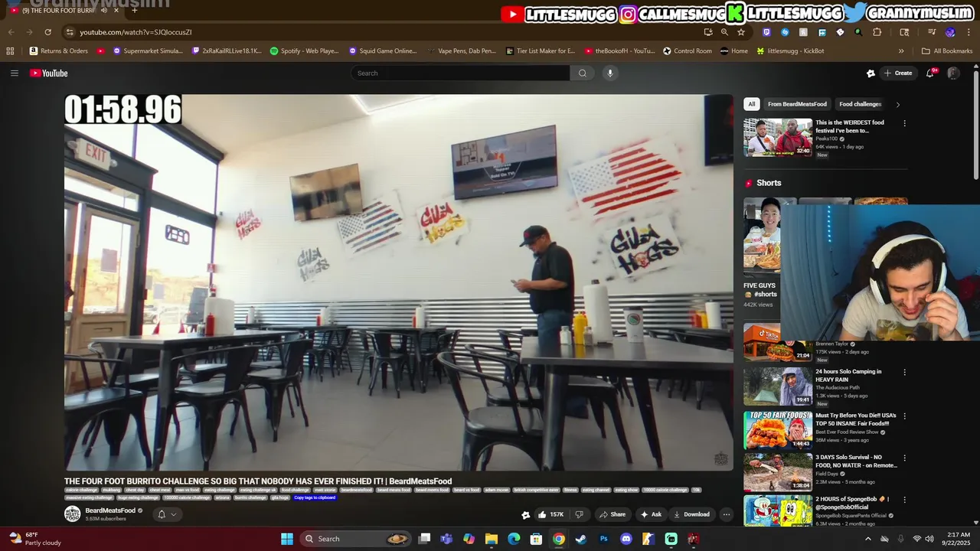Select the 'From BeardMeatsFood' filter chip
Viewport: 980px width, 551px height.
pyautogui.click(x=797, y=104)
